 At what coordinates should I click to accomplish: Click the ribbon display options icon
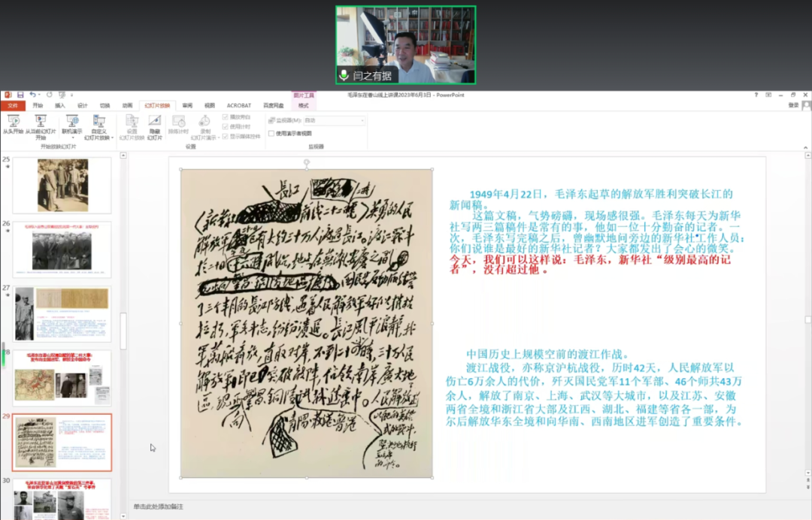point(768,95)
